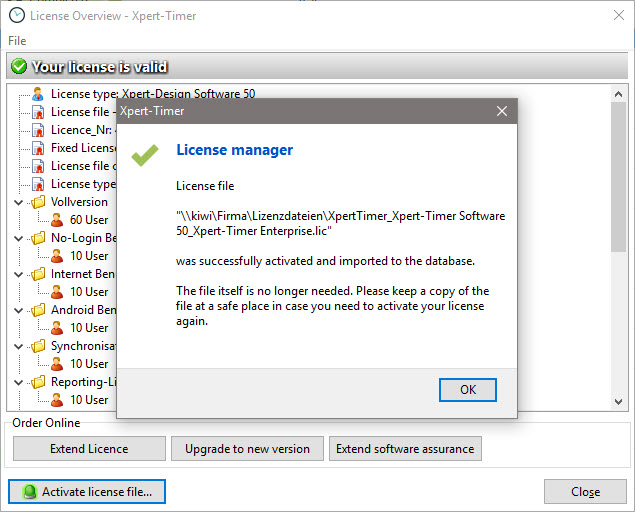Viewport: 635px width, 512px height.
Task: Click the document icon next to Licence_Nr
Action: 38,130
